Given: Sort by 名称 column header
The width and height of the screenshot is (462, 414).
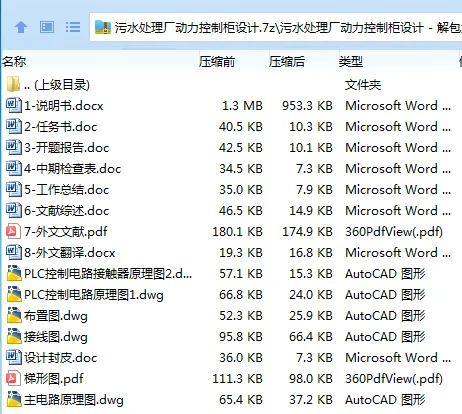Looking at the screenshot, I should [x=14, y=61].
